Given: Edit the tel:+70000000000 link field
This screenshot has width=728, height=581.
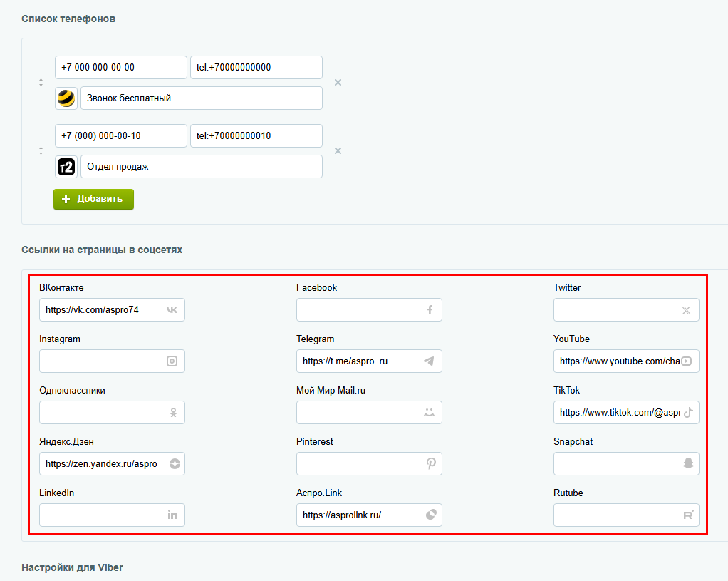Looking at the screenshot, I should [256, 68].
